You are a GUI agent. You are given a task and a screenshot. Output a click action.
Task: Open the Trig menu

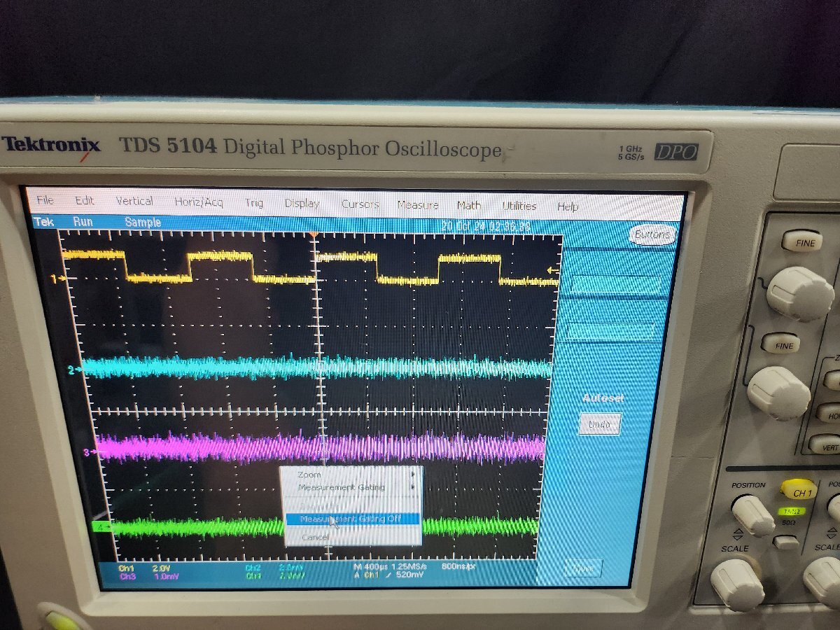pos(254,203)
